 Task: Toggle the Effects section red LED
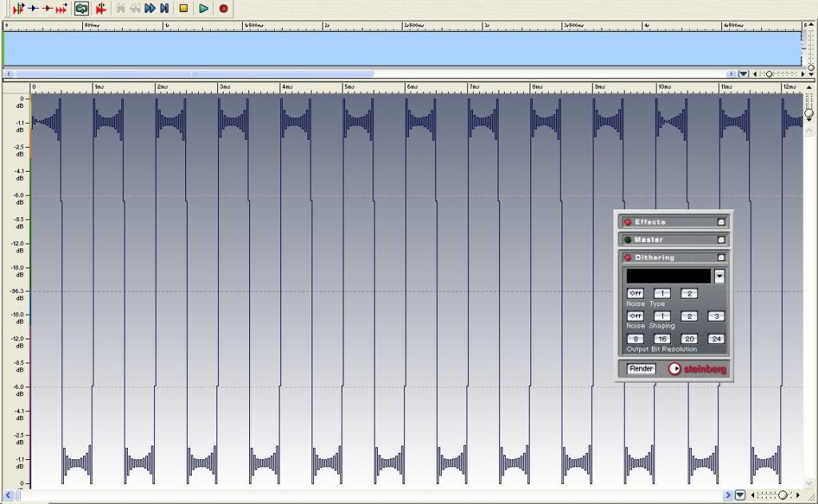coord(627,222)
